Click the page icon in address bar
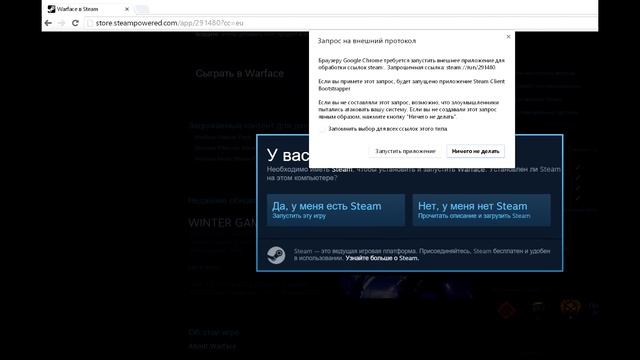The height and width of the screenshot is (360, 640). [90, 23]
